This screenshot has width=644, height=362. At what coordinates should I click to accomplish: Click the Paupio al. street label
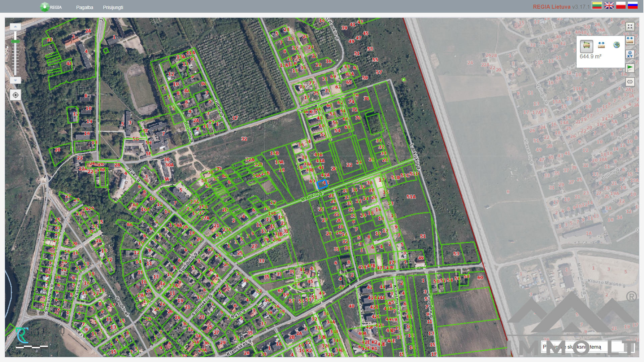coord(122,306)
